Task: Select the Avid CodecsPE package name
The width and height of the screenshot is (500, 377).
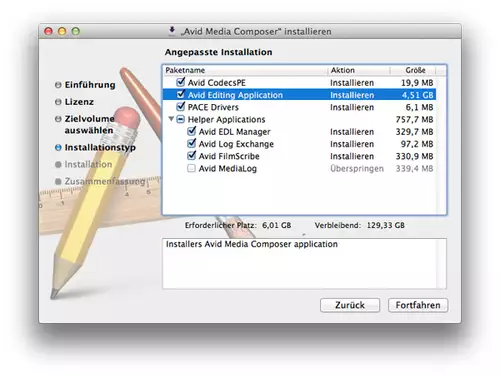Action: click(217, 83)
